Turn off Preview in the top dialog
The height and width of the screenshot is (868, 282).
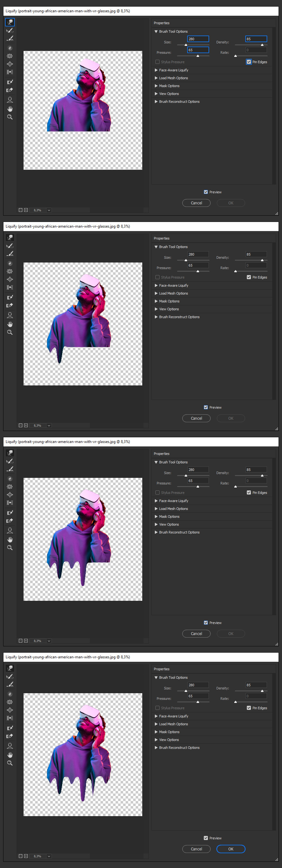click(x=206, y=192)
